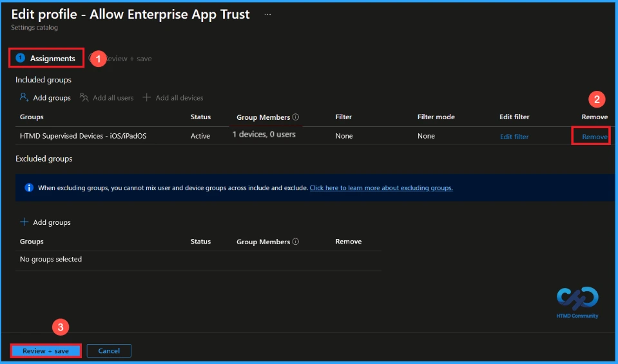Open Edit filter link for HTMD group
This screenshot has width=618, height=364.
[514, 137]
